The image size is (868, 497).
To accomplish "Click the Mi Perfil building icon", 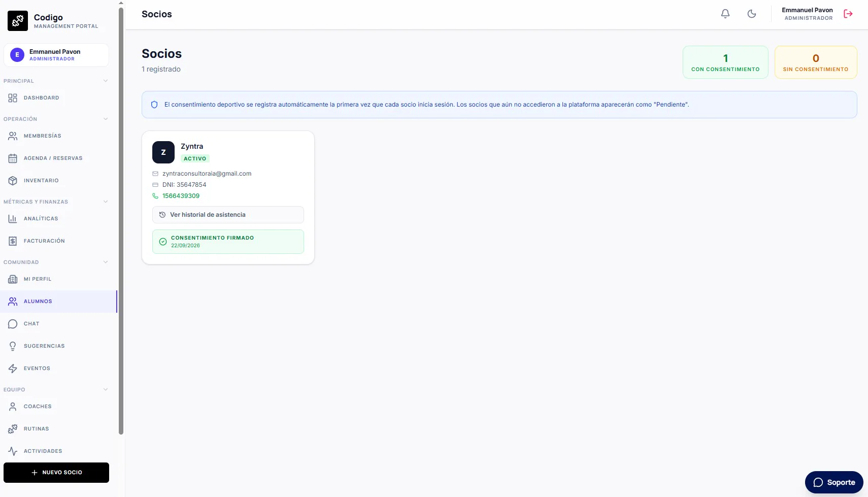I will coord(13,279).
